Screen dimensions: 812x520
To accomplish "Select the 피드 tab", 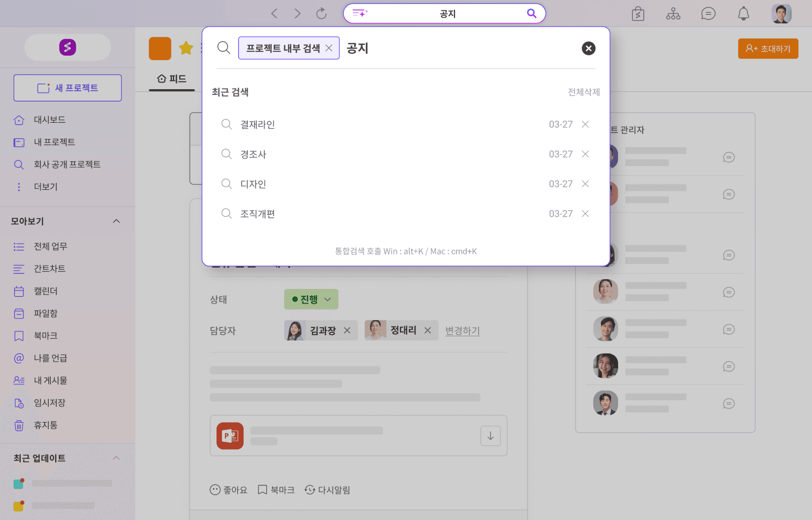I will [172, 79].
